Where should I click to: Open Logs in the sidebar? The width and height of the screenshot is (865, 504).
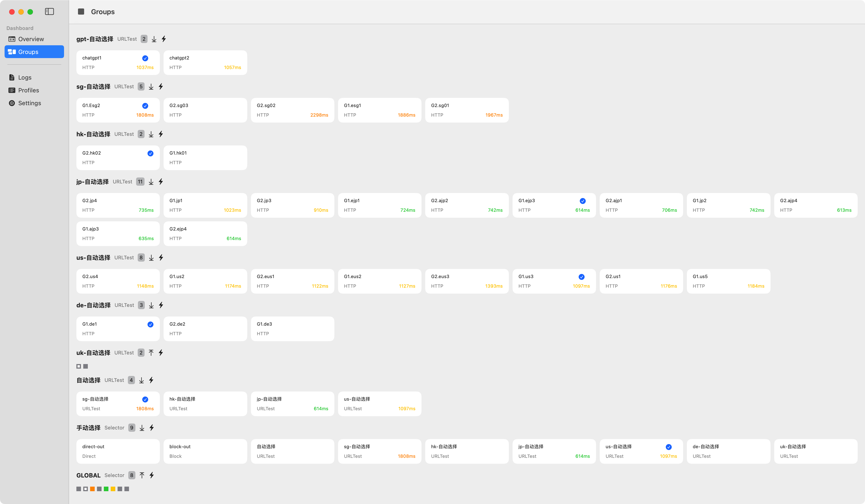(x=34, y=78)
